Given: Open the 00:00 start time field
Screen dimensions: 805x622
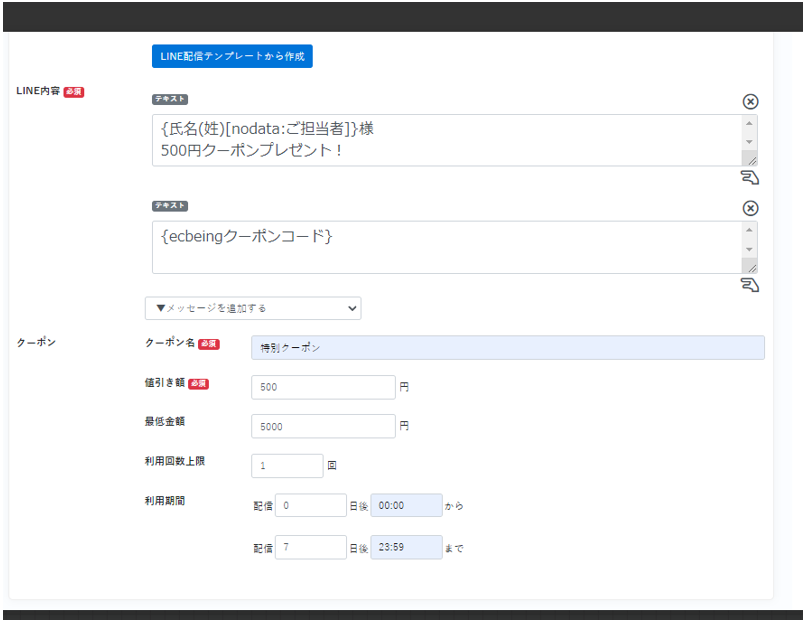Looking at the screenshot, I should click(x=406, y=506).
